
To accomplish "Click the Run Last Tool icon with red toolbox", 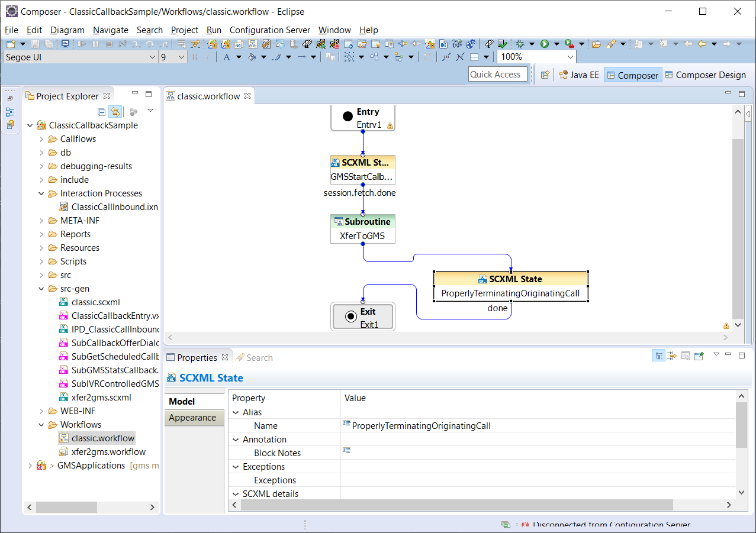I will click(x=570, y=44).
